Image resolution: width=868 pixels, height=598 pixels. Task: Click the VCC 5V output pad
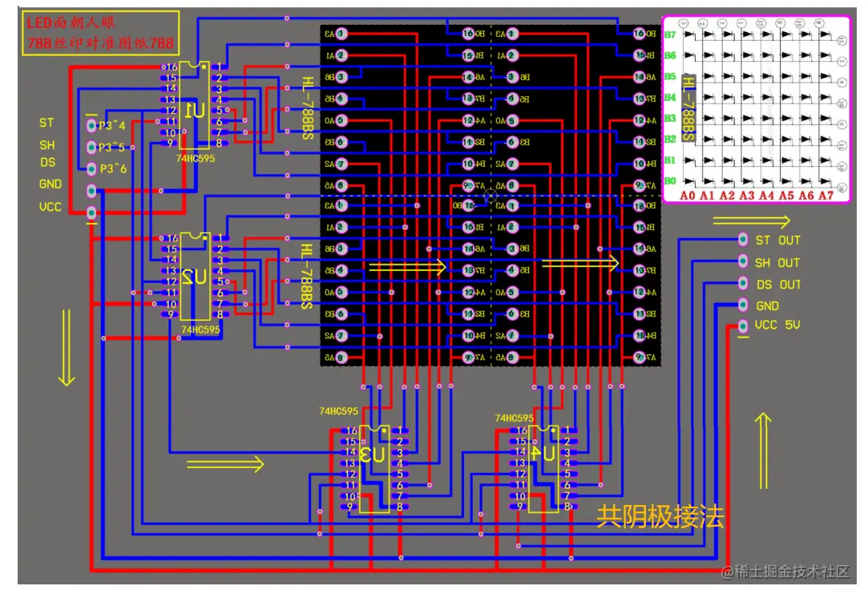coord(743,327)
